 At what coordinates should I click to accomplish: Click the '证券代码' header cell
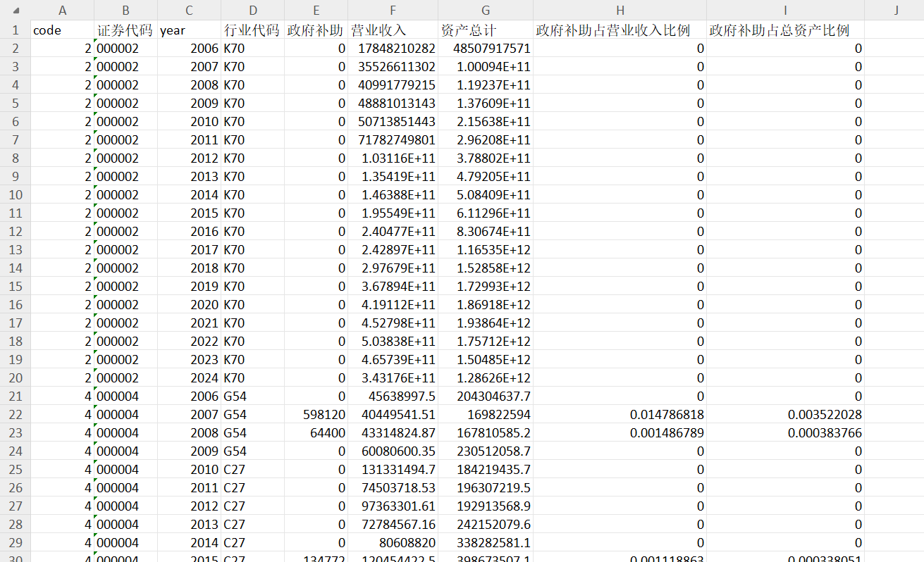(126, 30)
